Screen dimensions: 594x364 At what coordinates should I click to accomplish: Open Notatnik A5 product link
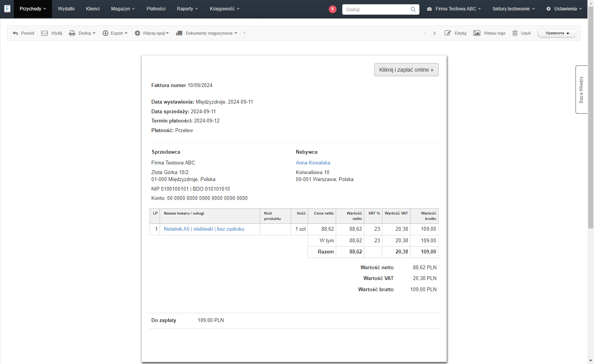pos(204,229)
